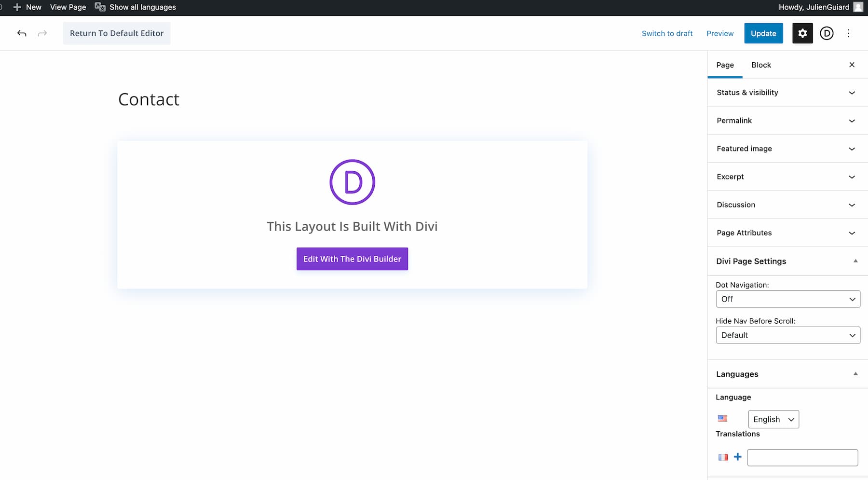Image resolution: width=868 pixels, height=480 pixels.
Task: Expand the Page Attributes section
Action: click(787, 233)
